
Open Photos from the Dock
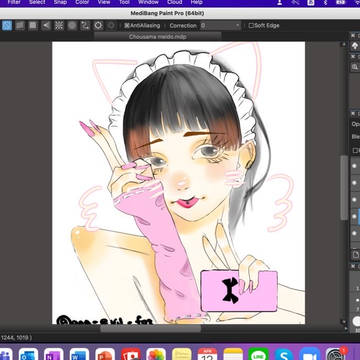click(156, 354)
